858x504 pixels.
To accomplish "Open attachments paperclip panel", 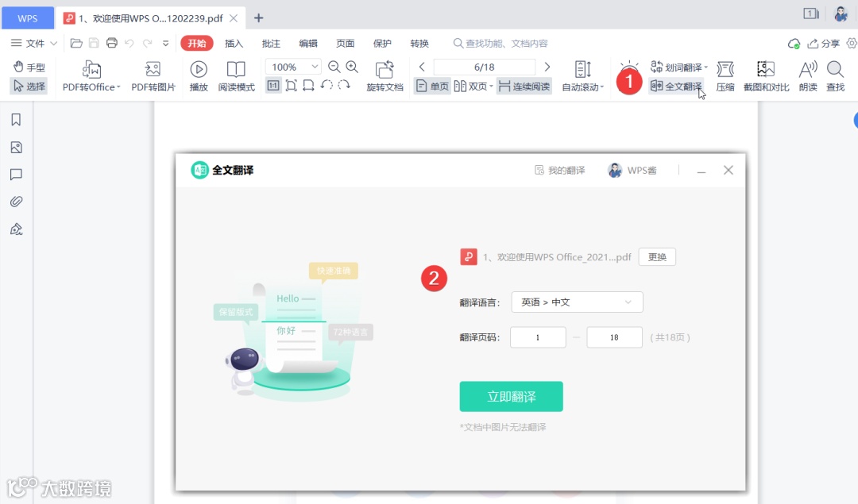I will [x=16, y=202].
